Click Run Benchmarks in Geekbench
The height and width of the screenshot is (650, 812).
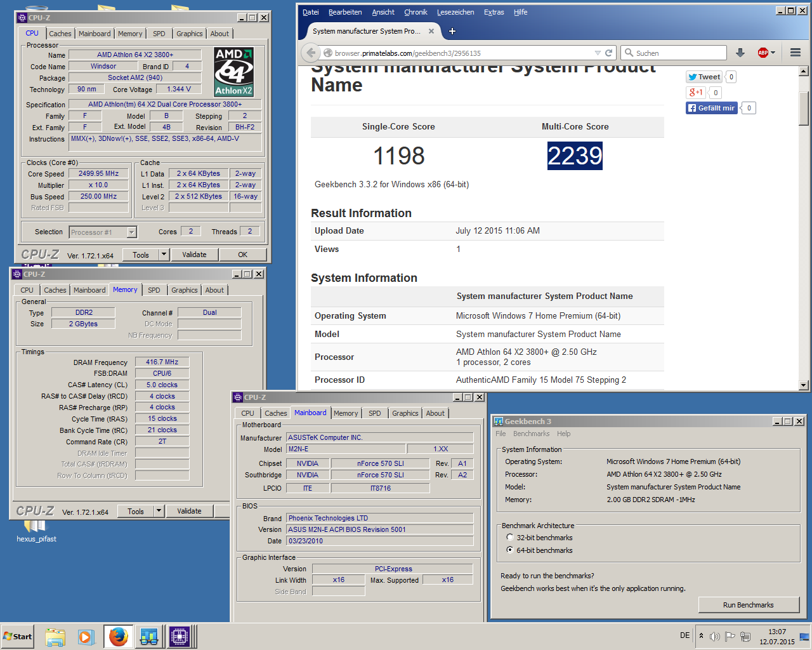749,605
